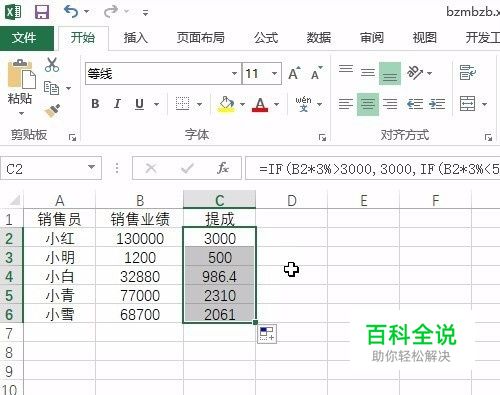Click the Wrap Text icon
The image size is (500, 395).
[x=468, y=72]
